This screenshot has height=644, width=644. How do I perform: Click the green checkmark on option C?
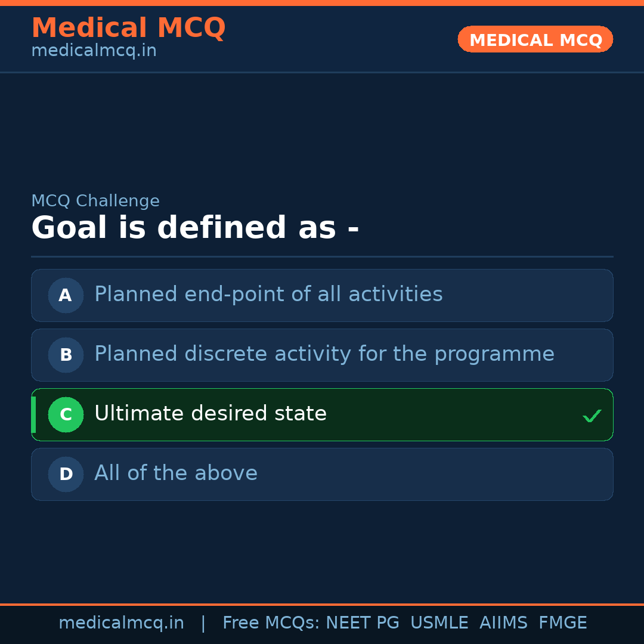tap(592, 415)
